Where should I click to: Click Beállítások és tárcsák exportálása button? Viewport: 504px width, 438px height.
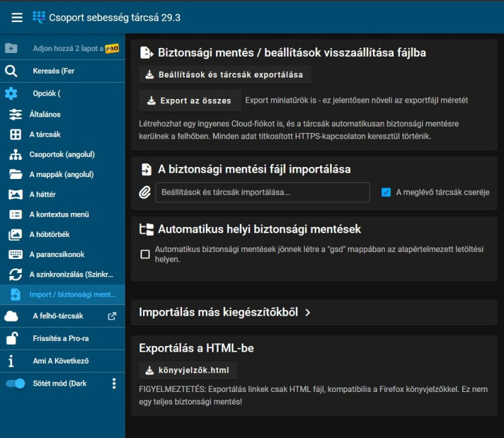point(224,74)
